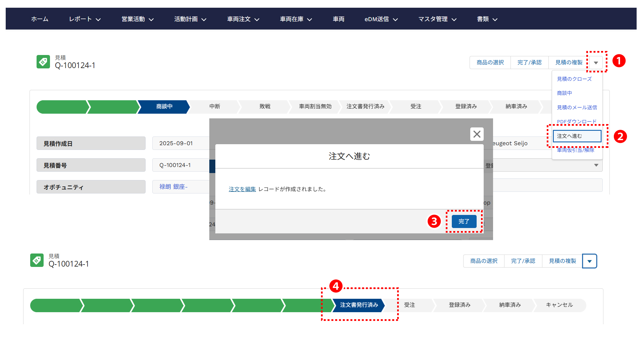This screenshot has height=338, width=644.
Task: Expand the 車両注文 navigation menu
Action: pyautogui.click(x=243, y=19)
